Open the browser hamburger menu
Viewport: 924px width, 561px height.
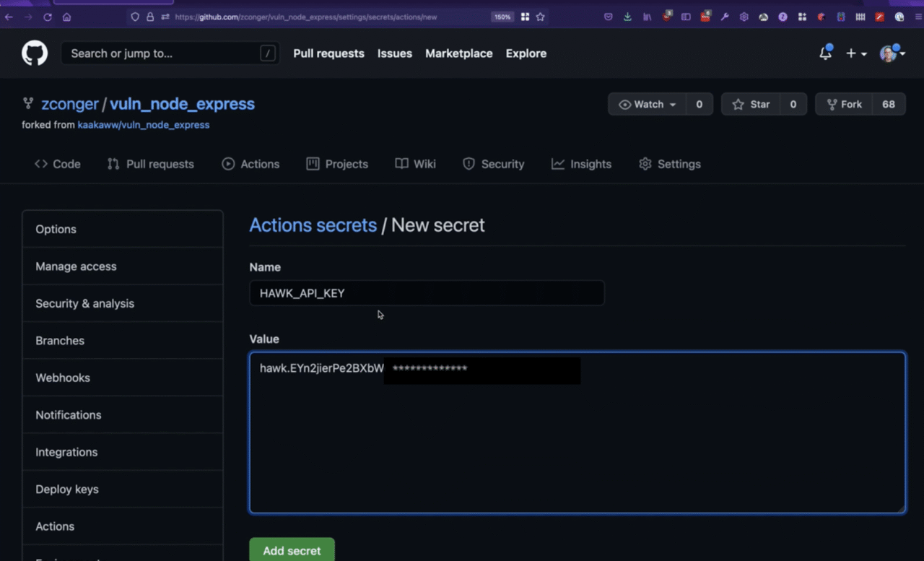tap(918, 17)
